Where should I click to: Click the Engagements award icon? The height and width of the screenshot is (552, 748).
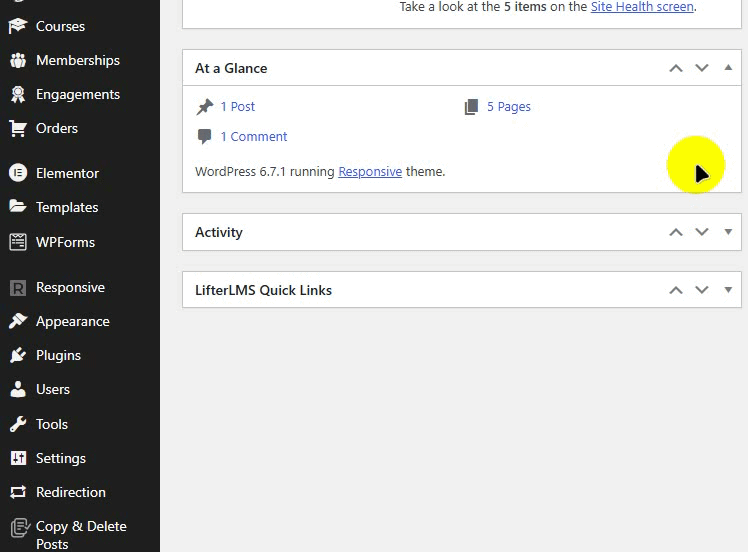(18, 94)
